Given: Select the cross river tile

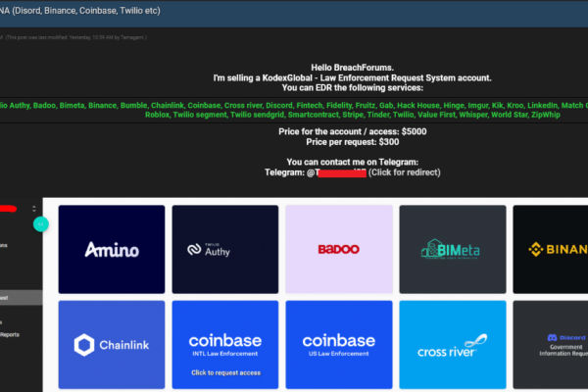Looking at the screenshot, I should [x=453, y=344].
